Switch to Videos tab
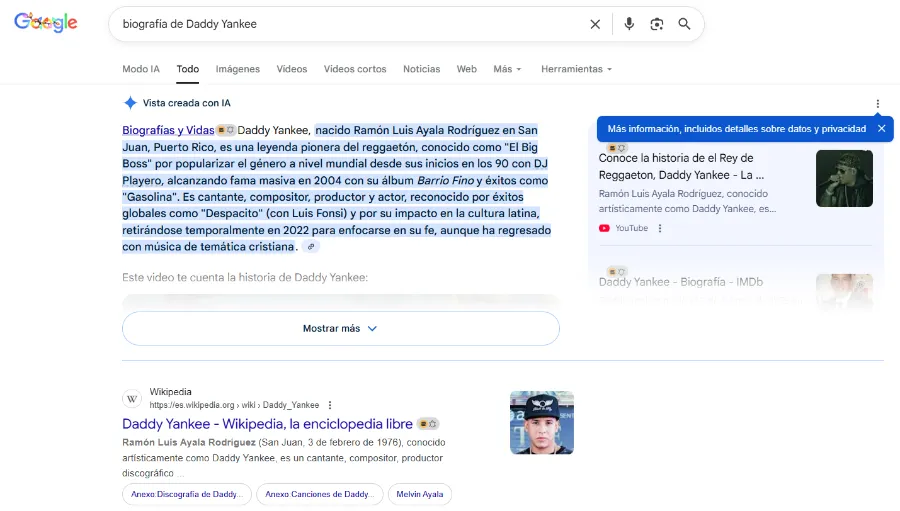Screen dimensions: 900x511 pyautogui.click(x=292, y=69)
